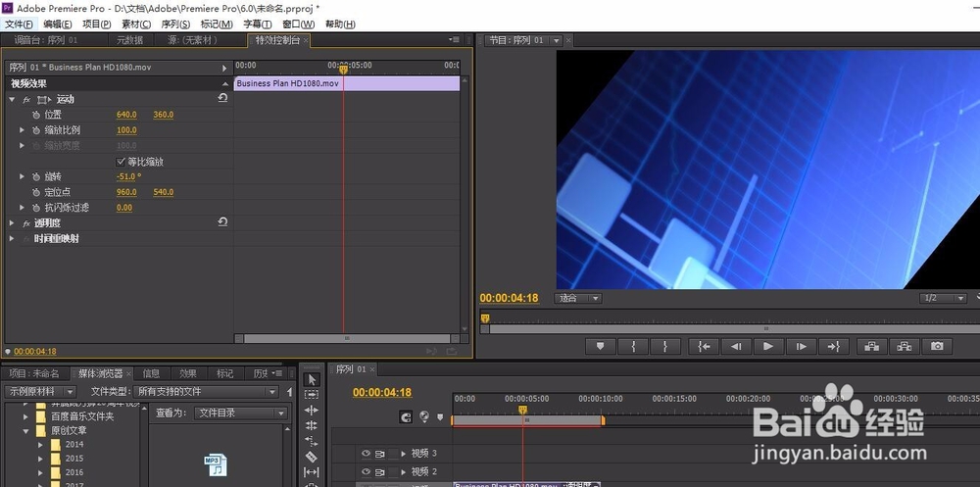
Task: Switch to the 调音台: 序列 01 tab
Action: point(46,40)
